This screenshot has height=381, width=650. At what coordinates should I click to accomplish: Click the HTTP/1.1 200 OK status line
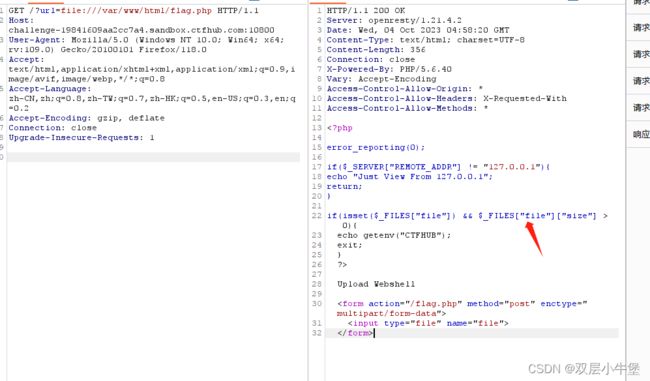pyautogui.click(x=366, y=10)
